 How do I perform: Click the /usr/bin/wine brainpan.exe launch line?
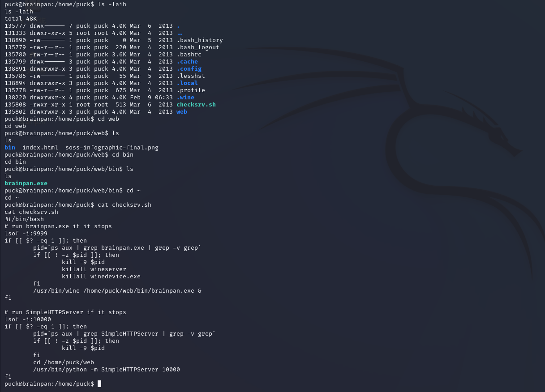117,291
